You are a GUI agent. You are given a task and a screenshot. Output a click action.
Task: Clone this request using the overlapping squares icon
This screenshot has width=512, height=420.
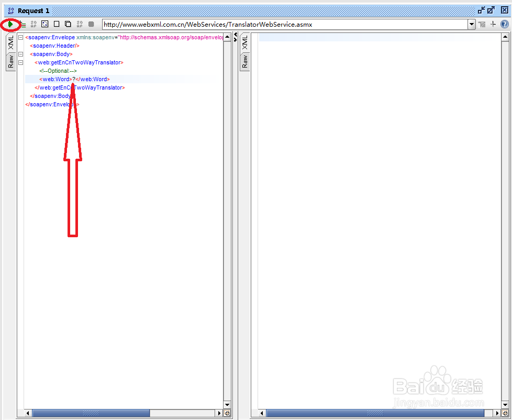coord(68,24)
